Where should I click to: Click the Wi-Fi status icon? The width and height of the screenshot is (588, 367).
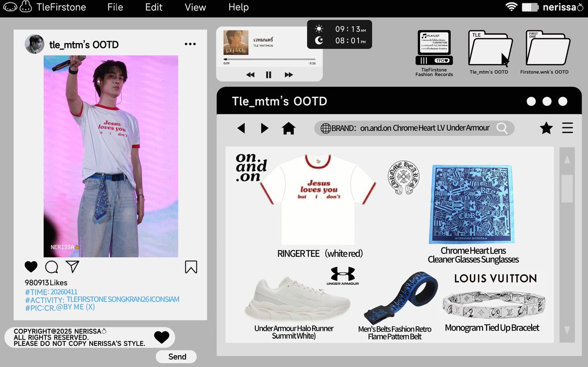point(512,7)
